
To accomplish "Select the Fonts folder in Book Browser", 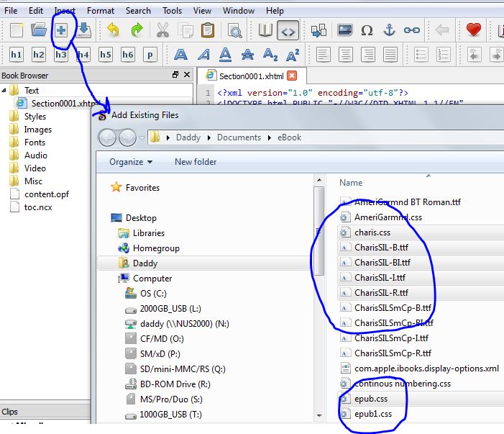I will (35, 143).
